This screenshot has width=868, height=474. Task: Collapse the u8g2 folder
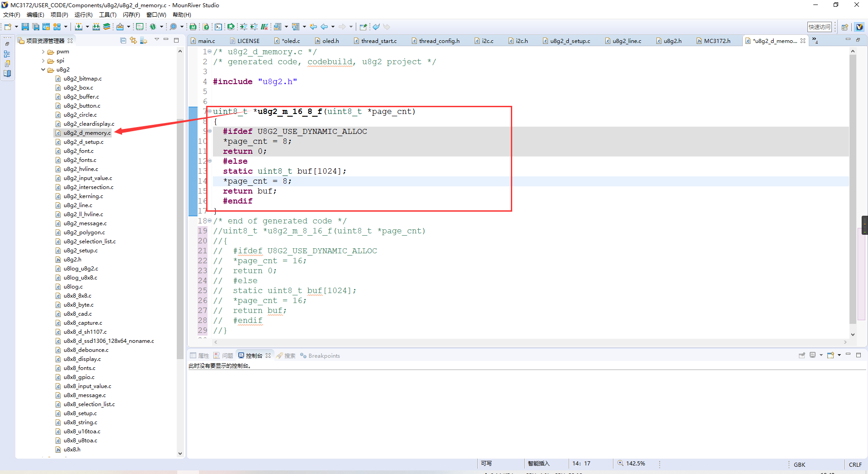(43, 70)
